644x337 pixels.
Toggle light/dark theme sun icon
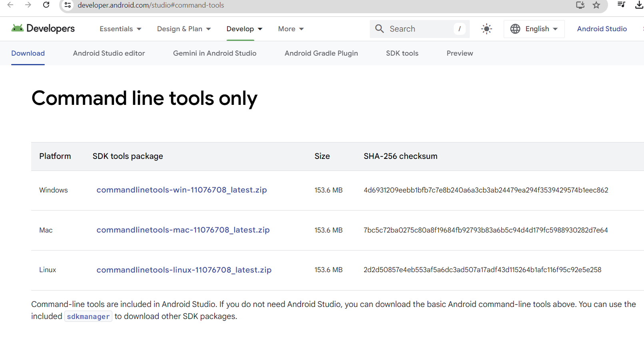[486, 29]
